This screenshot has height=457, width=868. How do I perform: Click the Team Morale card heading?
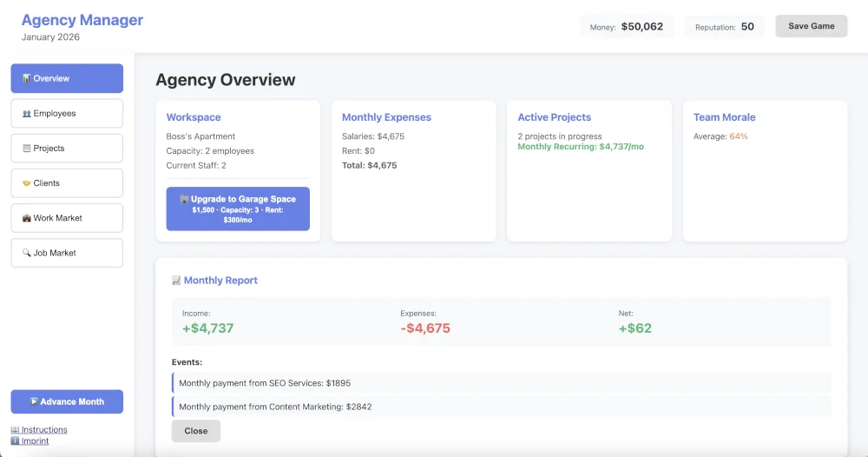point(724,117)
